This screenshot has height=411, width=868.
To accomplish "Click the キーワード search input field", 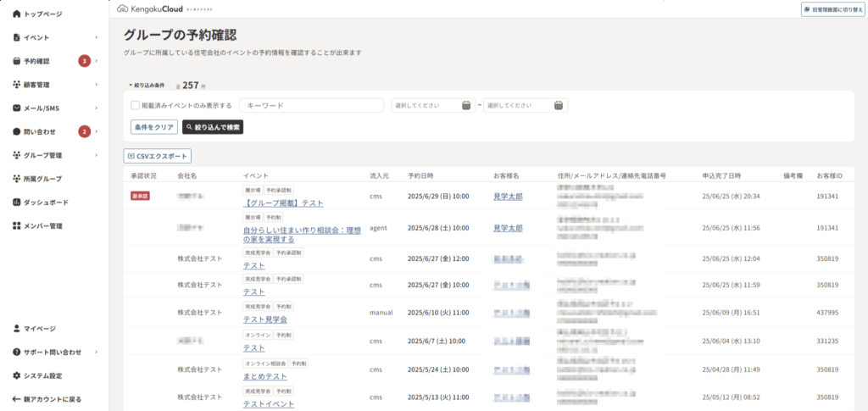I will (311, 106).
